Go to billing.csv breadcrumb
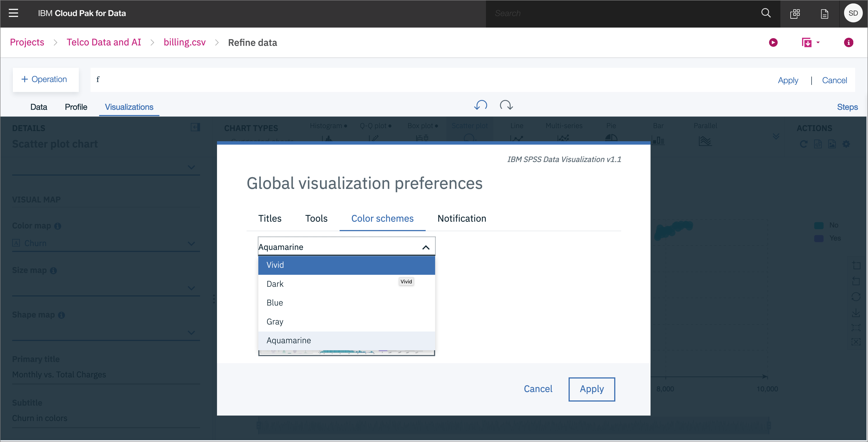This screenshot has width=868, height=442. click(x=185, y=42)
